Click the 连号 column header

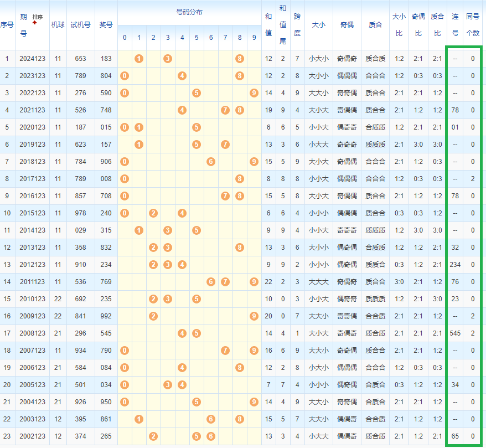click(x=455, y=25)
